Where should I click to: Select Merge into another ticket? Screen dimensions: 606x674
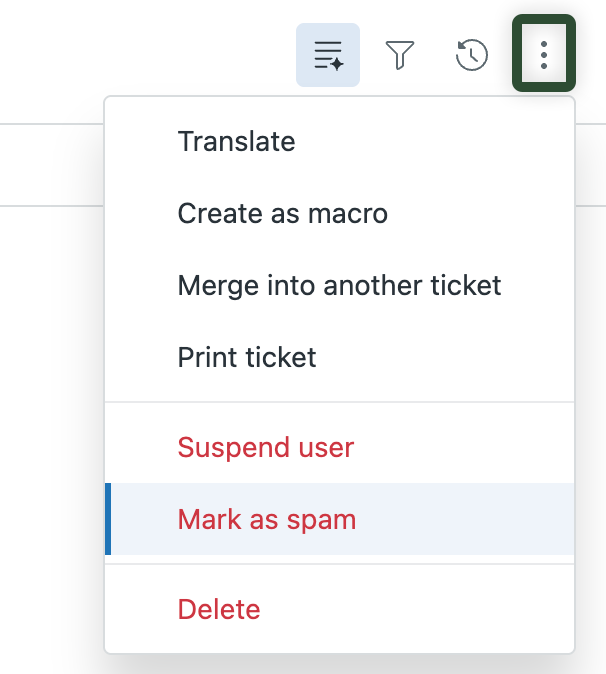point(340,285)
